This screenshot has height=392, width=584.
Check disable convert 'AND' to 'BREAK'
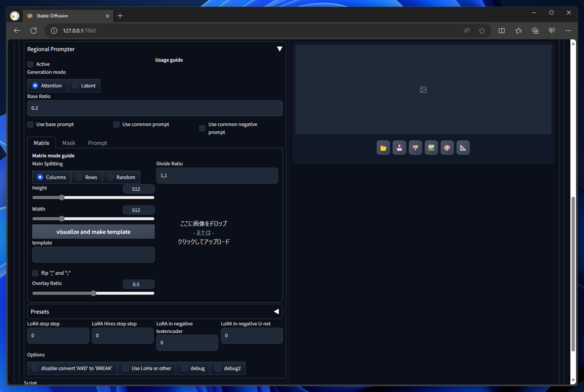(x=35, y=368)
